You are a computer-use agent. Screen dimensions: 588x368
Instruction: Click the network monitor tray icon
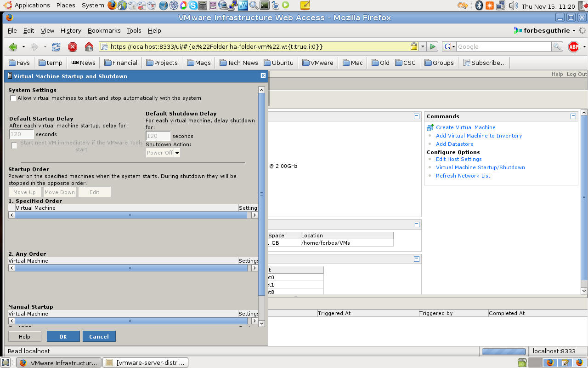pyautogui.click(x=501, y=6)
